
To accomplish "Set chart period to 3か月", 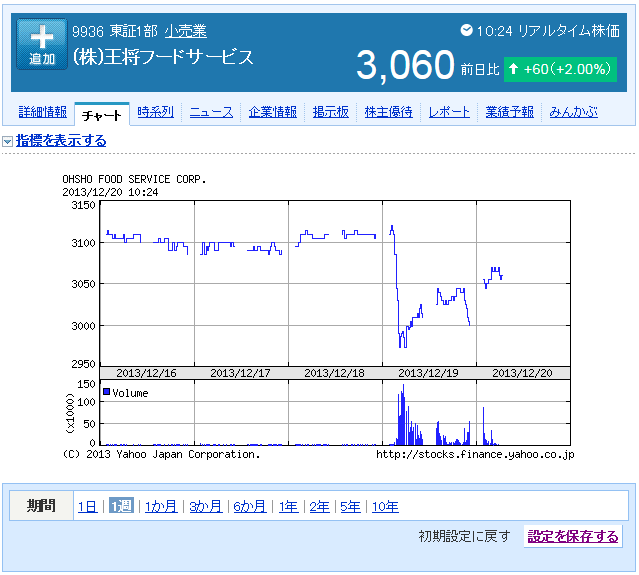I will click(206, 507).
